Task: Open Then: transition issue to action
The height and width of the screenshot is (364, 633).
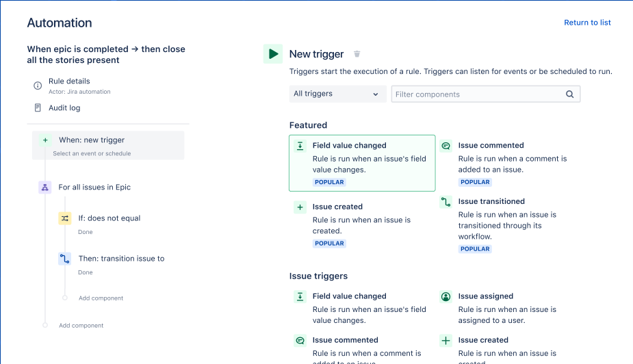Action: 121,259
